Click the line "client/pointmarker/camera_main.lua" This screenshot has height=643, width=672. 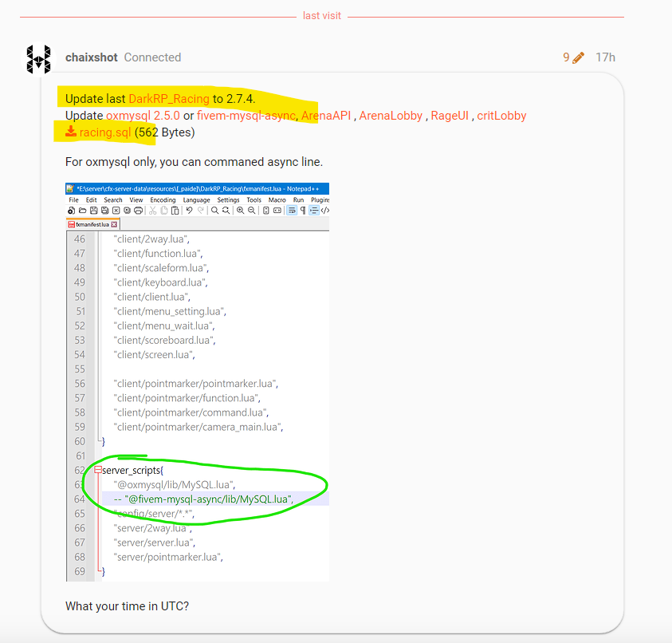coord(198,427)
